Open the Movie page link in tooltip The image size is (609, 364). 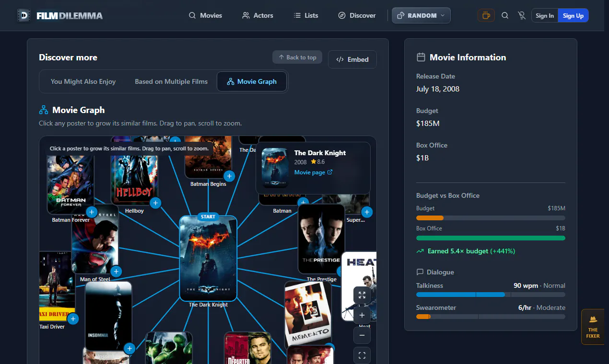click(313, 172)
